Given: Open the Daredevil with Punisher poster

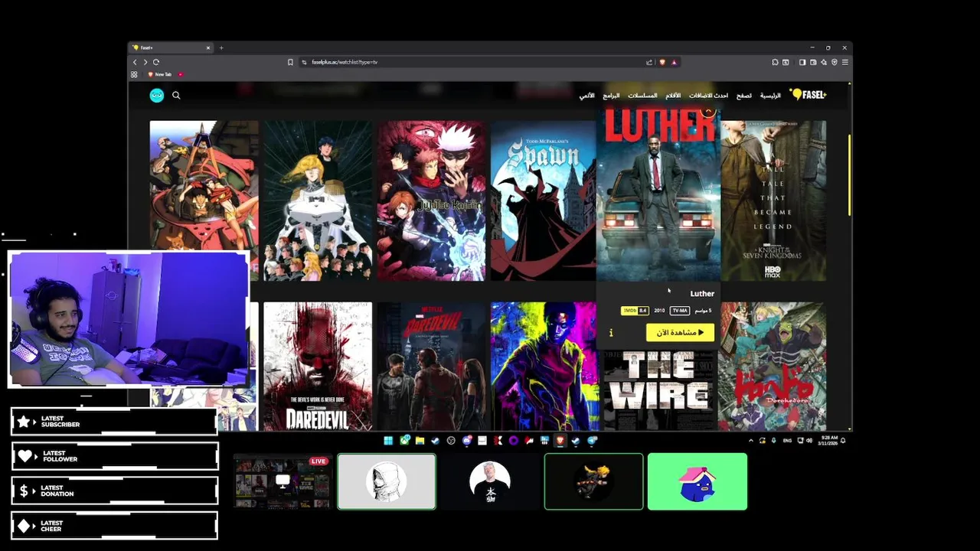Looking at the screenshot, I should coord(431,367).
